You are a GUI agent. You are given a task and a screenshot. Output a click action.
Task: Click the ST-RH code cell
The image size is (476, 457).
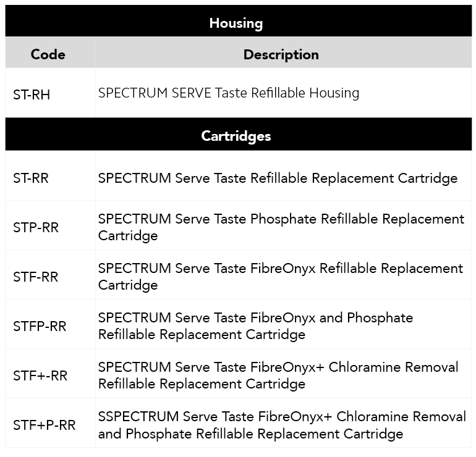(x=32, y=94)
